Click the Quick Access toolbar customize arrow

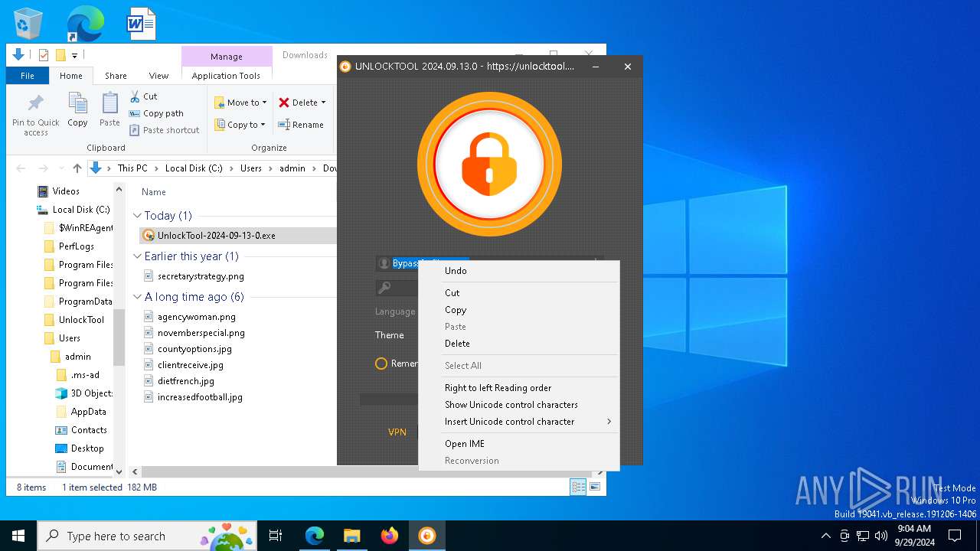click(74, 55)
